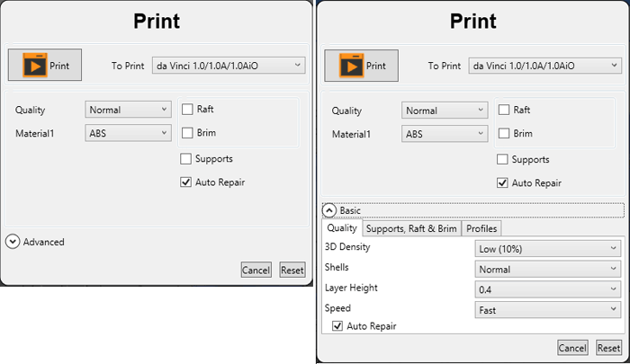The image size is (630, 364).
Task: Open the To Print dropdown in the Advanced dialog
Action: point(229,65)
